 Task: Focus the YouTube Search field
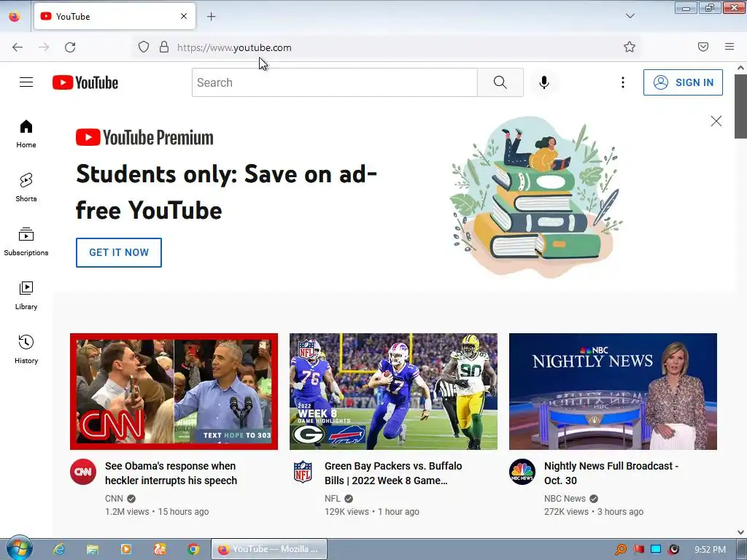(334, 82)
